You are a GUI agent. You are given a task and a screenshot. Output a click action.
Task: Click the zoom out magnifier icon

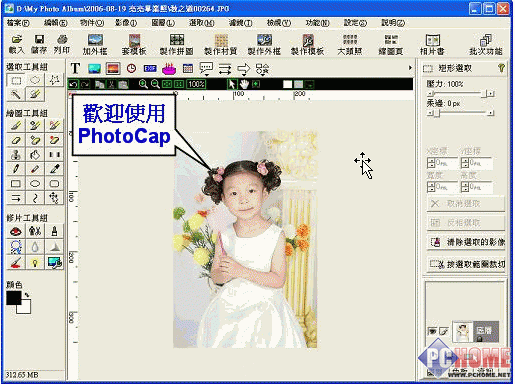(155, 84)
